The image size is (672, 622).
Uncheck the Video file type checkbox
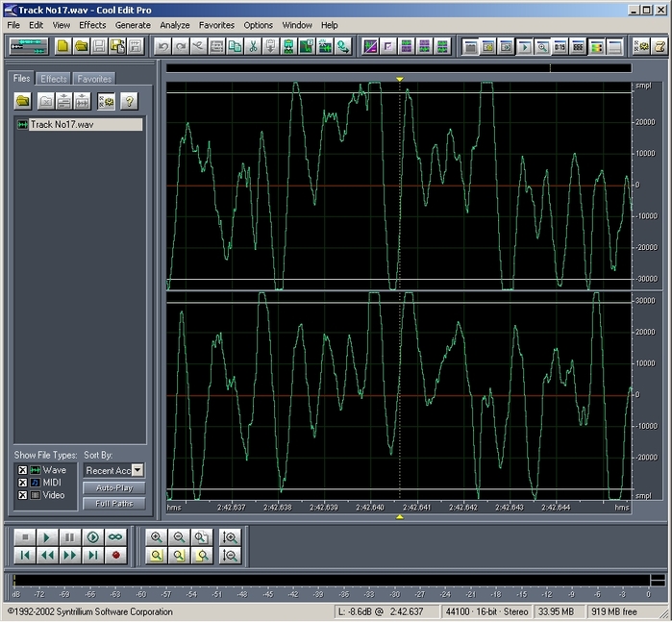tap(23, 495)
